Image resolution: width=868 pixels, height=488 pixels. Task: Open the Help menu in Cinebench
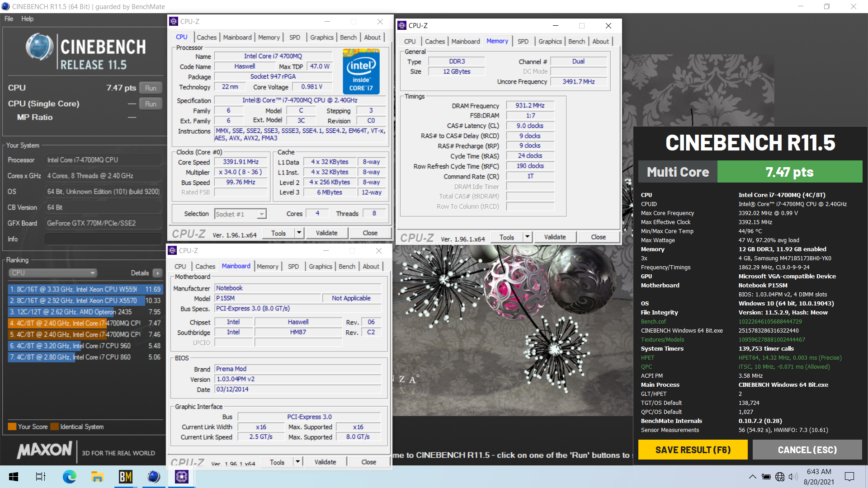(x=27, y=19)
